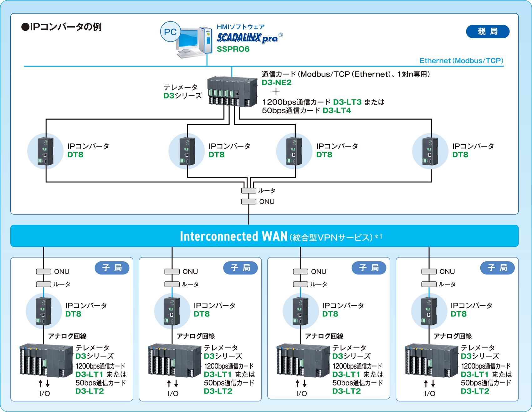This screenshot has width=532, height=412.
Task: Expand the ONU node under the master router
Action: pos(248,201)
